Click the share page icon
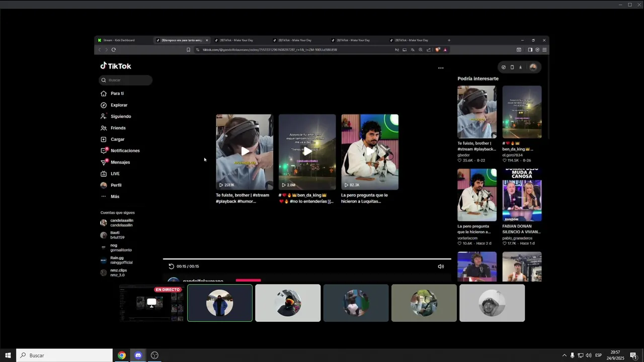The image size is (644, 362). [429, 50]
